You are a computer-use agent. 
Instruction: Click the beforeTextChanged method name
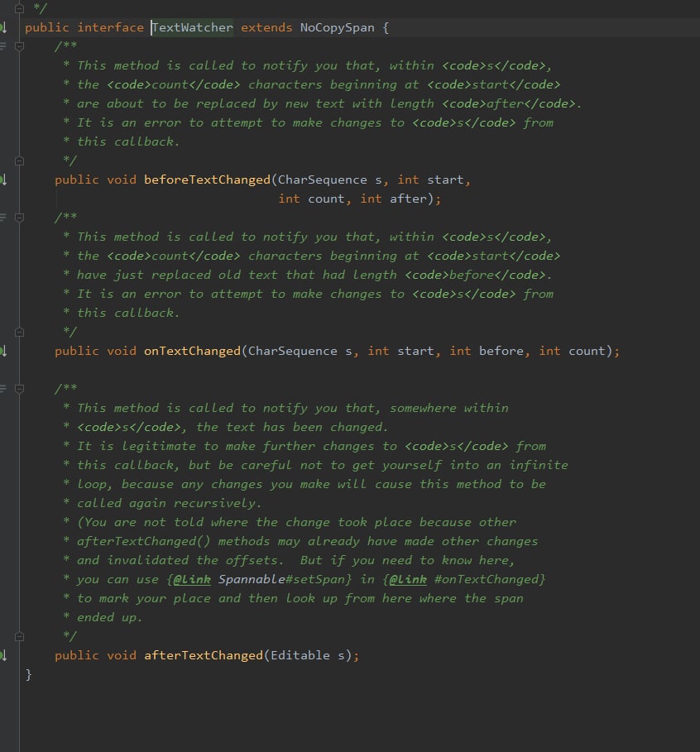click(x=207, y=180)
